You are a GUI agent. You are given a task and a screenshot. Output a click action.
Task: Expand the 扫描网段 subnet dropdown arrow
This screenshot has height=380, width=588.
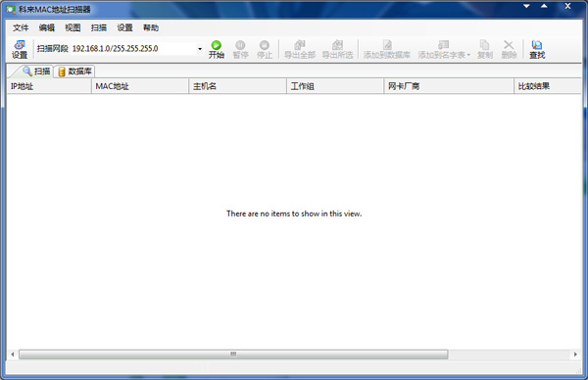(200, 49)
